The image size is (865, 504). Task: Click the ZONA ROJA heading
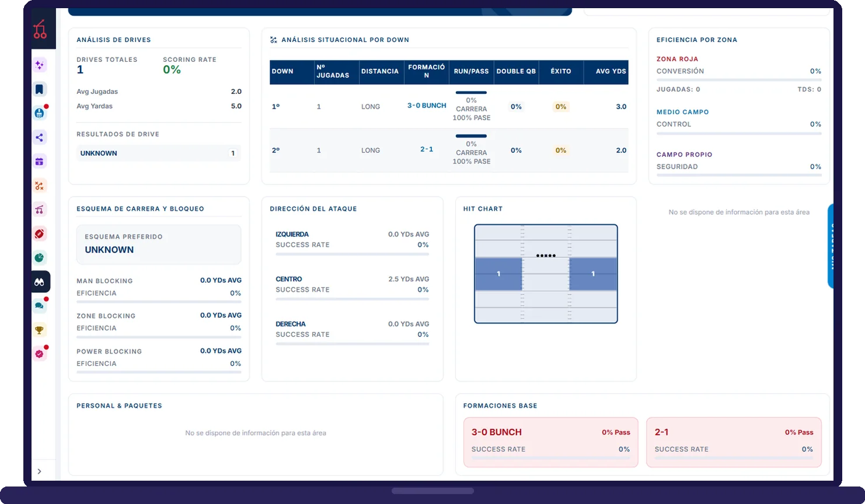click(x=677, y=59)
